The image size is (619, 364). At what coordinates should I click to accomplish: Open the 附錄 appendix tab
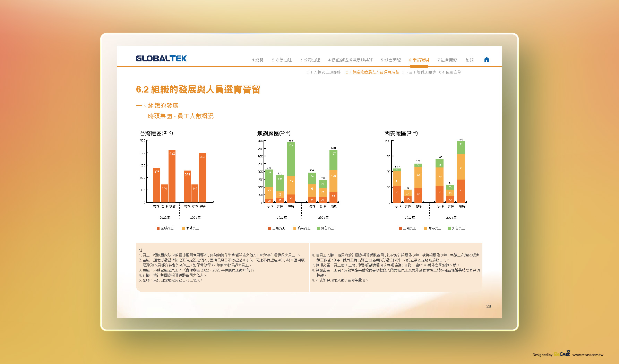pyautogui.click(x=470, y=60)
